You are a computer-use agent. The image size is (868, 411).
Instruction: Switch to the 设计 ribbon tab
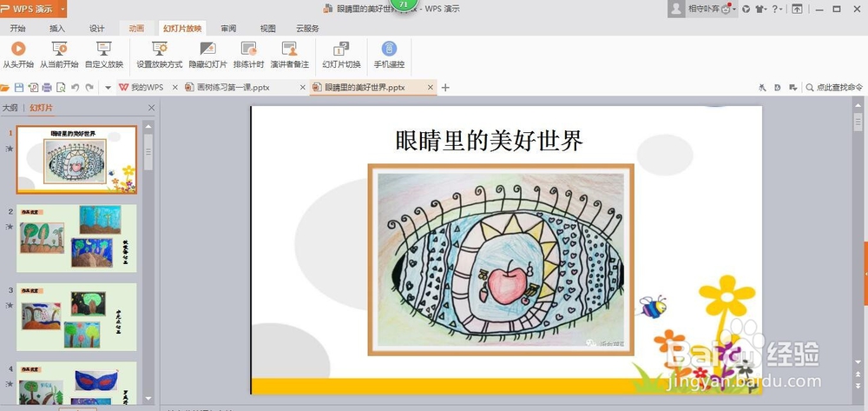tap(97, 29)
